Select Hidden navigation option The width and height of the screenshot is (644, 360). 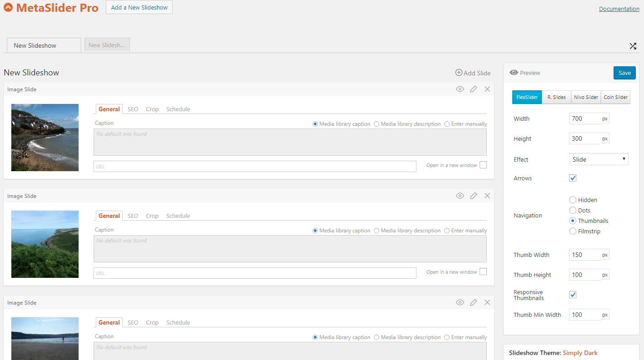click(x=573, y=200)
